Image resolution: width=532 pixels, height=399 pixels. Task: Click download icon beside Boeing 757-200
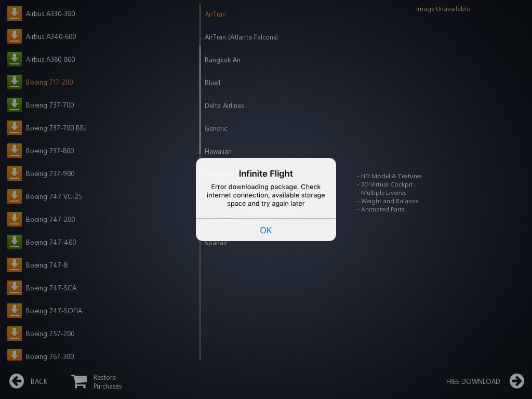[14, 334]
